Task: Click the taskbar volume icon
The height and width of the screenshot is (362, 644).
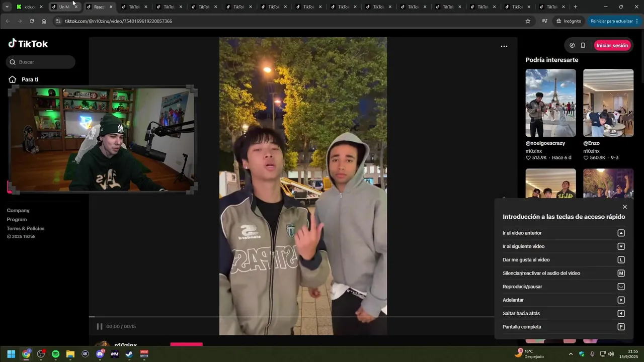Action: pyautogui.click(x=611, y=354)
